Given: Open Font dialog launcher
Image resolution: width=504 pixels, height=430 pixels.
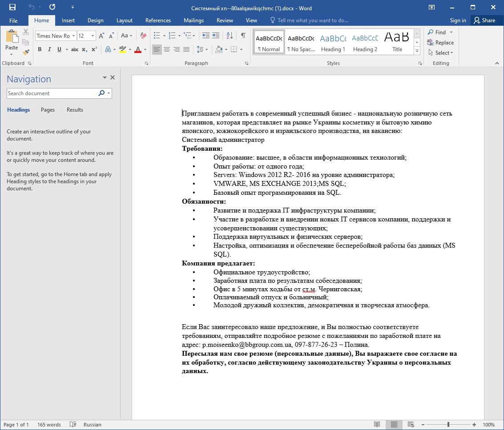Looking at the screenshot, I should (x=146, y=63).
